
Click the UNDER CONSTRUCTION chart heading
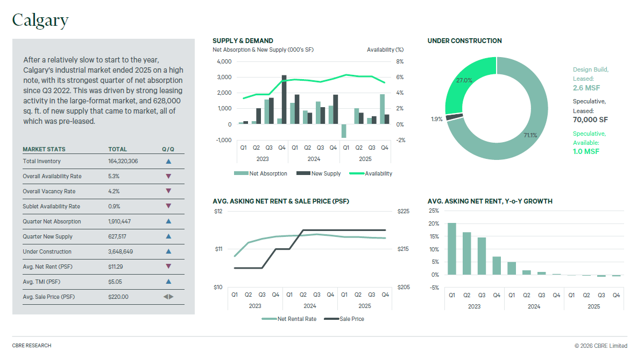pyautogui.click(x=464, y=41)
